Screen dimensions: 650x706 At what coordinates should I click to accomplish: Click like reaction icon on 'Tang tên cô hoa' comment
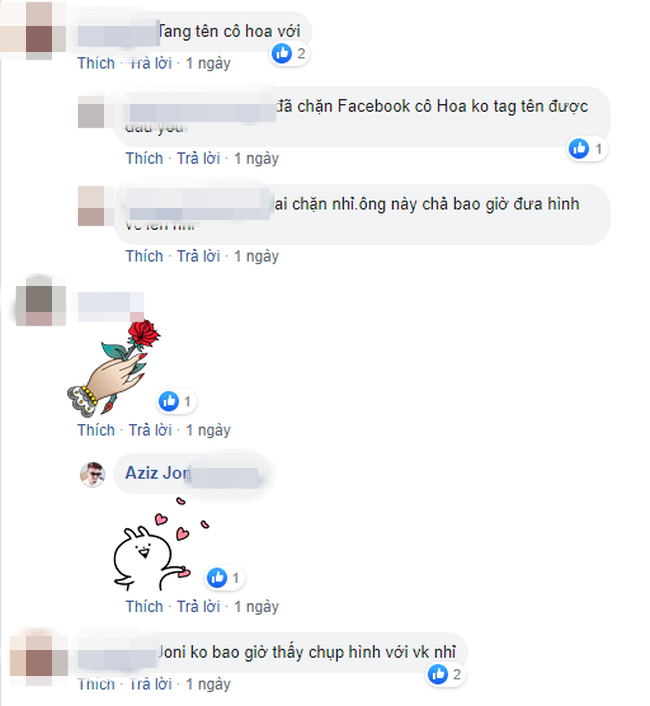(282, 54)
